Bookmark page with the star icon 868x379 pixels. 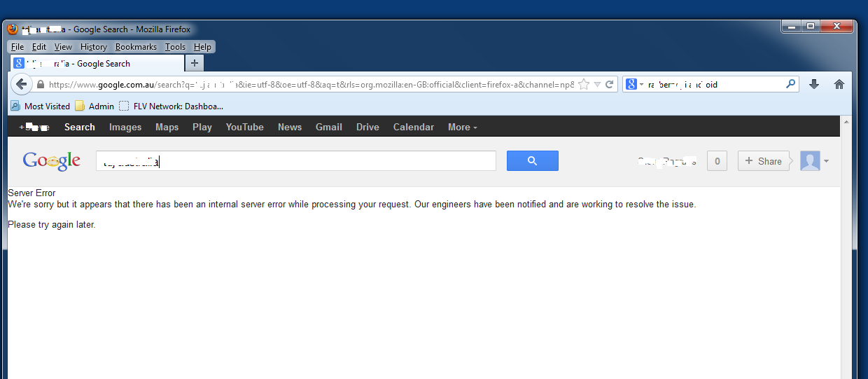584,84
